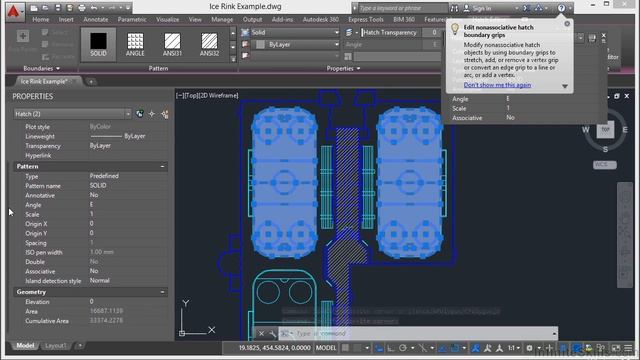Image resolution: width=640 pixels, height=360 pixels.
Task: Expand the hatch pattern gallery list
Action: (x=233, y=59)
